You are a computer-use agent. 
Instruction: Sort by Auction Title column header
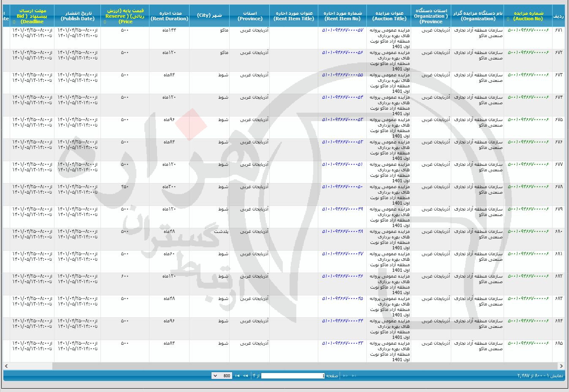coord(389,16)
